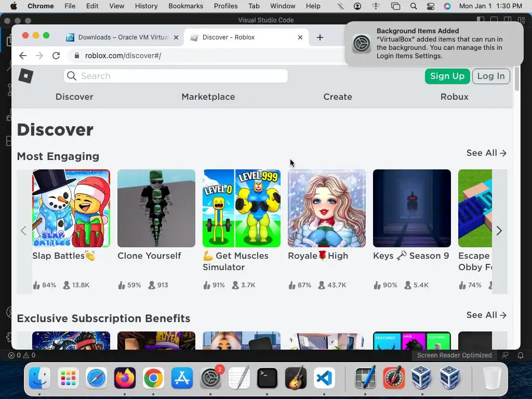Screen dimensions: 532x399
Task: Open Visual Studio Code from the Dock
Action: 324,378
